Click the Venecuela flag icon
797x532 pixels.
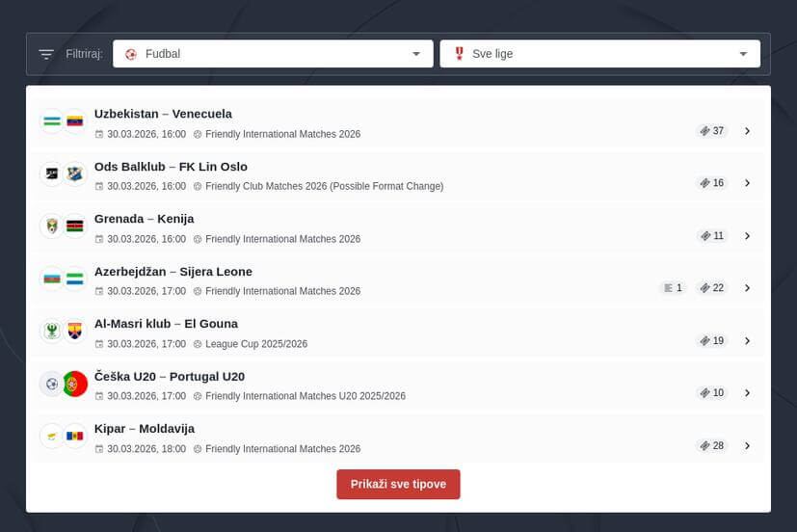click(x=74, y=121)
